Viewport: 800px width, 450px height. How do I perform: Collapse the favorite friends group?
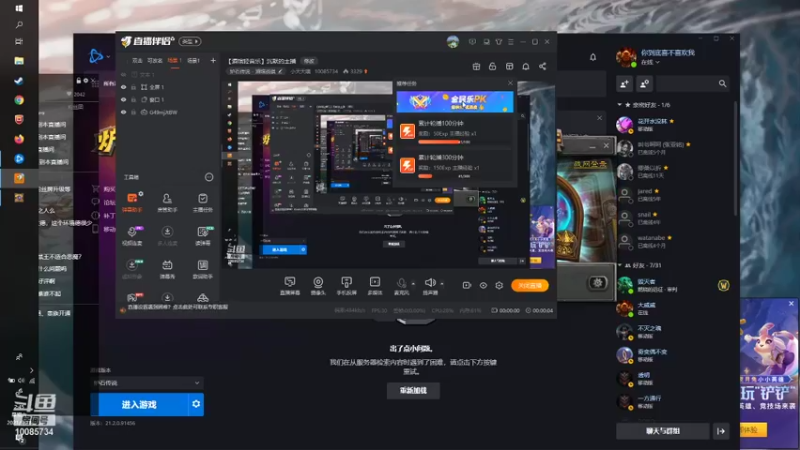click(x=619, y=105)
